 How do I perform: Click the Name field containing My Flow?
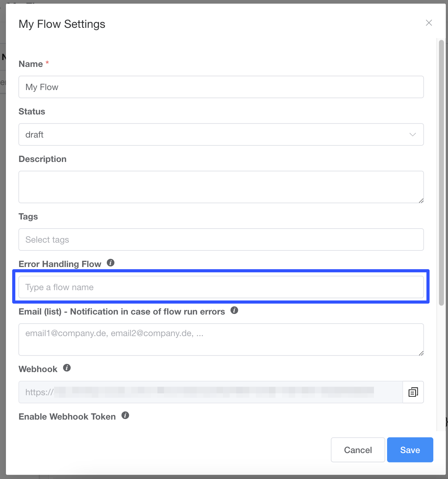[x=221, y=87]
